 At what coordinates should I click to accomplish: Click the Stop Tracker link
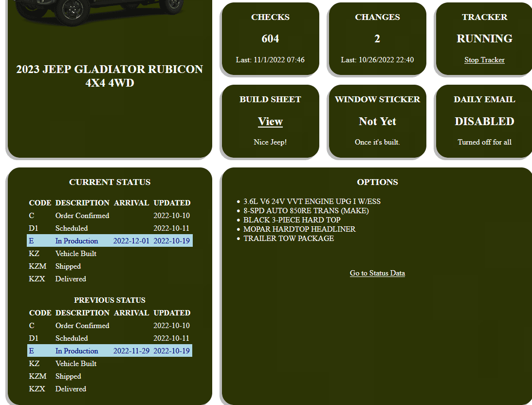[x=484, y=60]
